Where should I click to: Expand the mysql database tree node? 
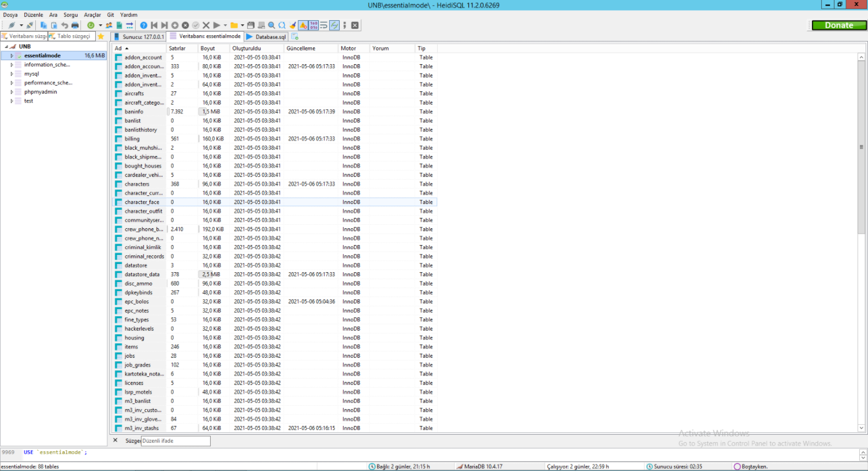tap(12, 74)
